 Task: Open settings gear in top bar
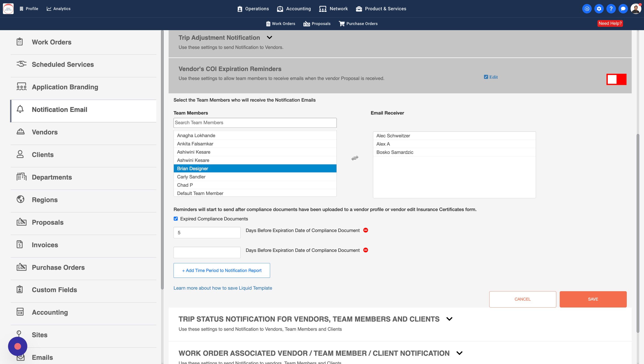point(599,9)
